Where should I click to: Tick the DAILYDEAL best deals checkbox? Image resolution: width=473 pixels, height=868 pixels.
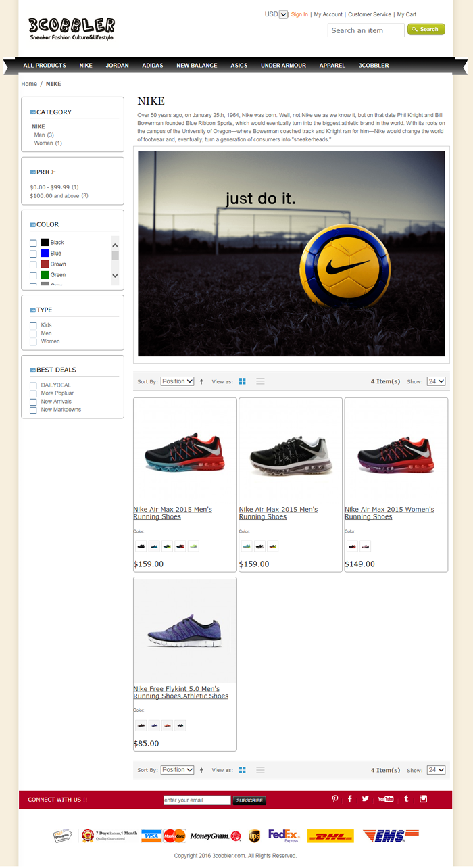tap(33, 385)
